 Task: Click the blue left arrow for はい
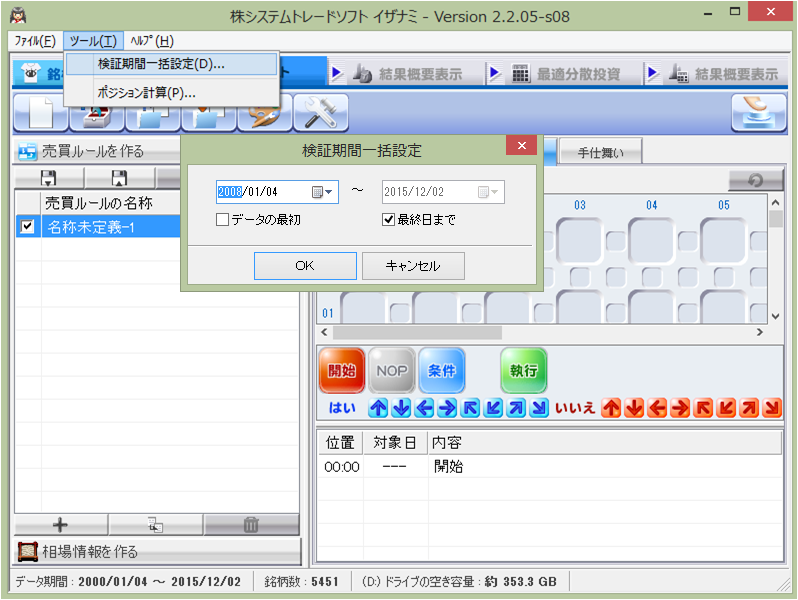(x=424, y=408)
